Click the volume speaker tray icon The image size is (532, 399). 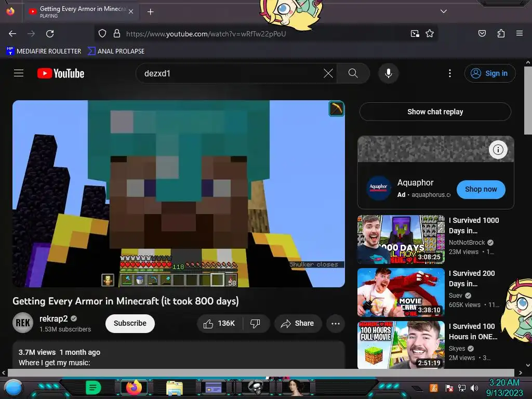[474, 388]
